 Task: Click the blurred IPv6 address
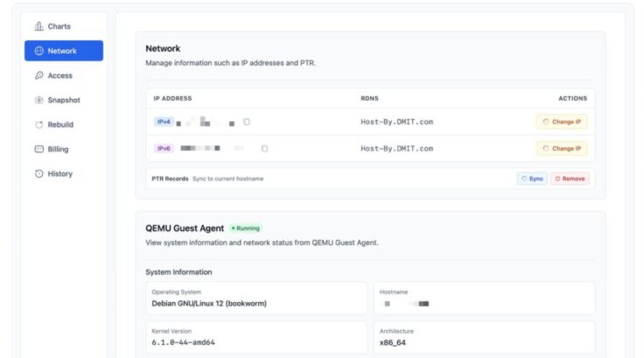(x=212, y=149)
